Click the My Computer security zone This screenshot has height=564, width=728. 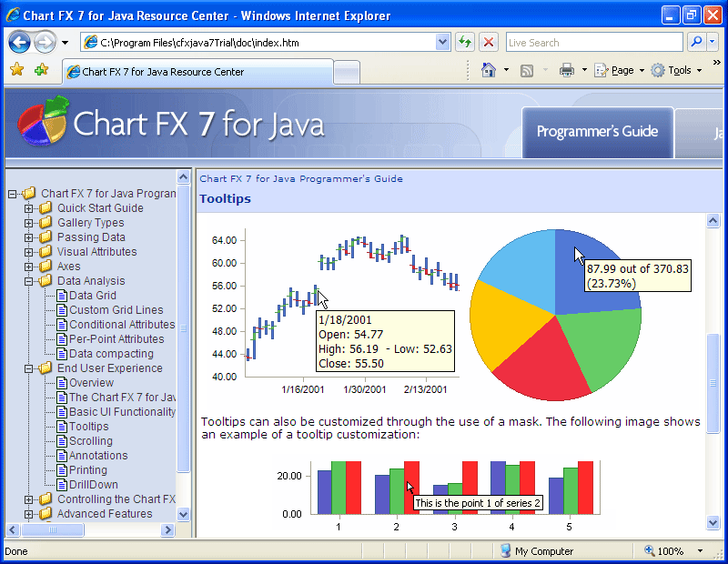click(x=537, y=551)
